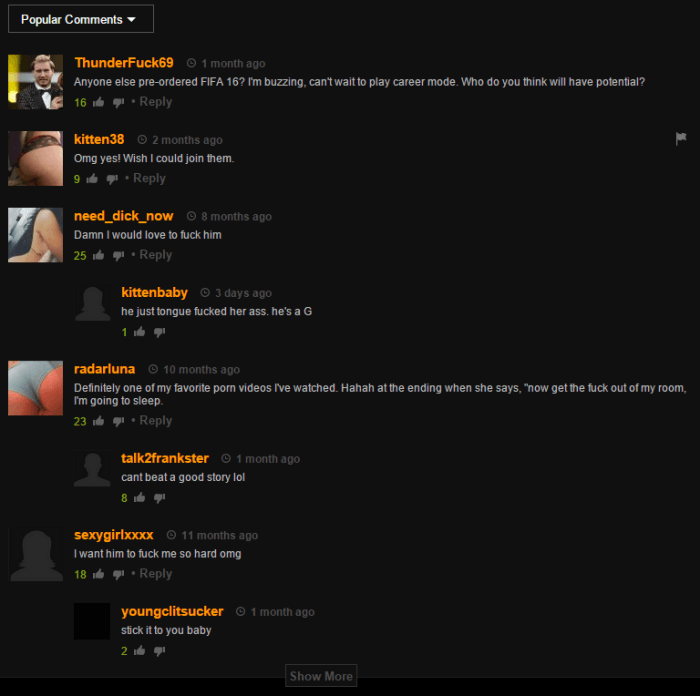Reply to radarluna's comment
Image resolution: width=700 pixels, height=696 pixels.
pos(155,421)
